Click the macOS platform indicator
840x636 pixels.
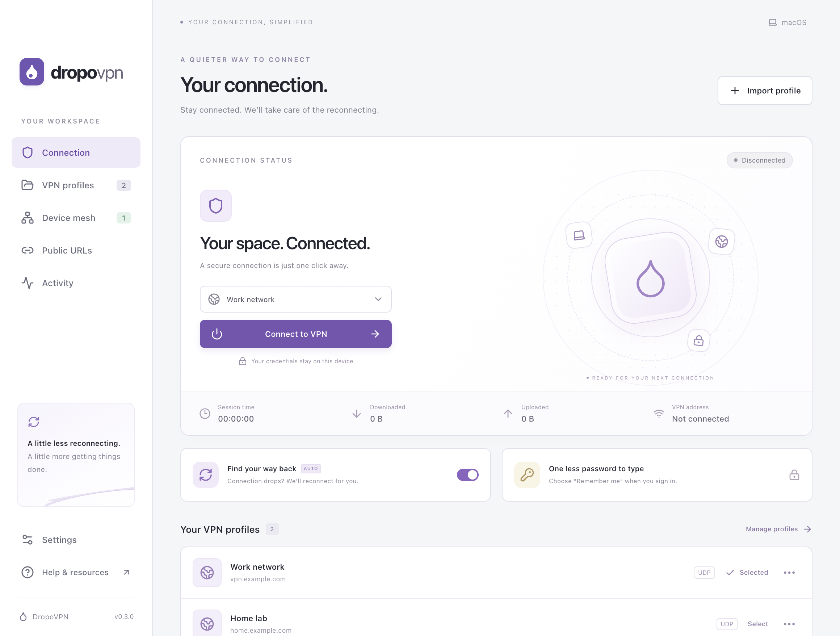[787, 22]
